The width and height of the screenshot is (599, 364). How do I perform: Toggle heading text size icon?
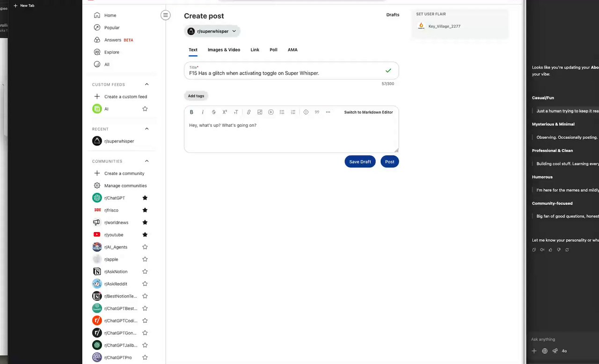pos(236,112)
